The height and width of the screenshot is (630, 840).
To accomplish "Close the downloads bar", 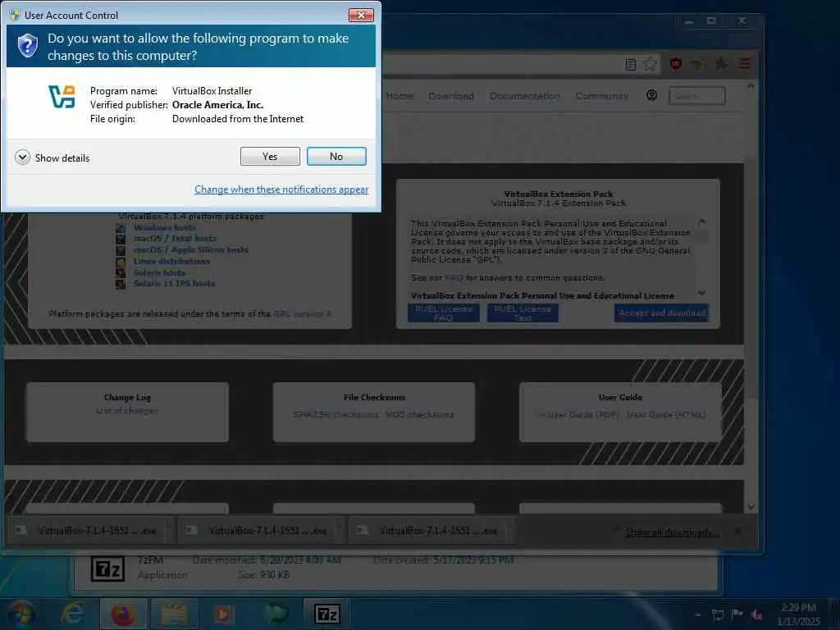I will (x=738, y=532).
